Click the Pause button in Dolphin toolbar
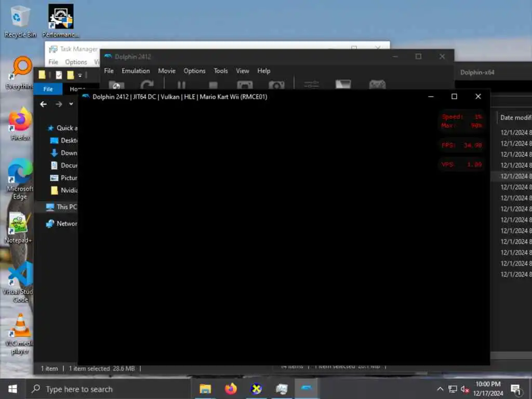This screenshot has height=399, width=532. coord(181,85)
